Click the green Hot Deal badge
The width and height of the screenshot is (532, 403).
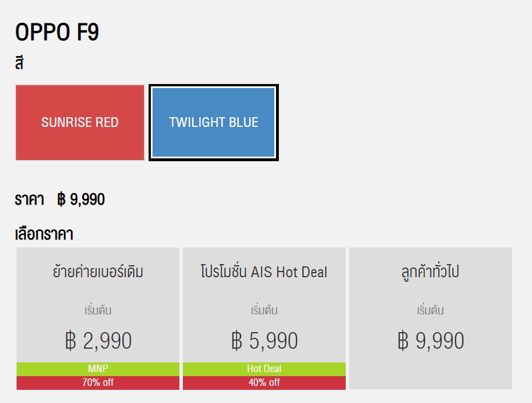pyautogui.click(x=265, y=369)
